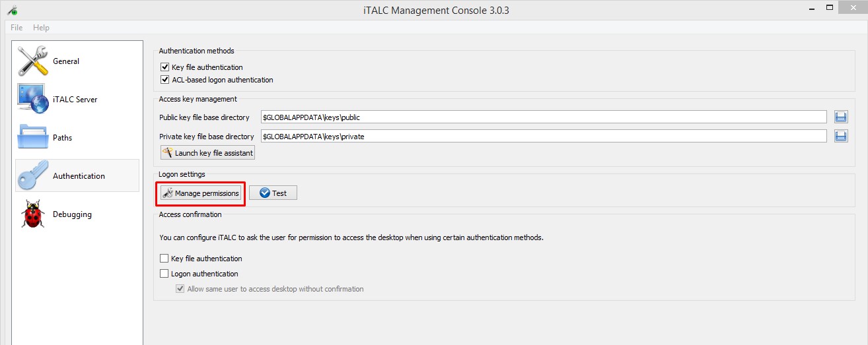Select the iTALC Server monitor icon
This screenshot has height=345, width=868.
[33, 99]
